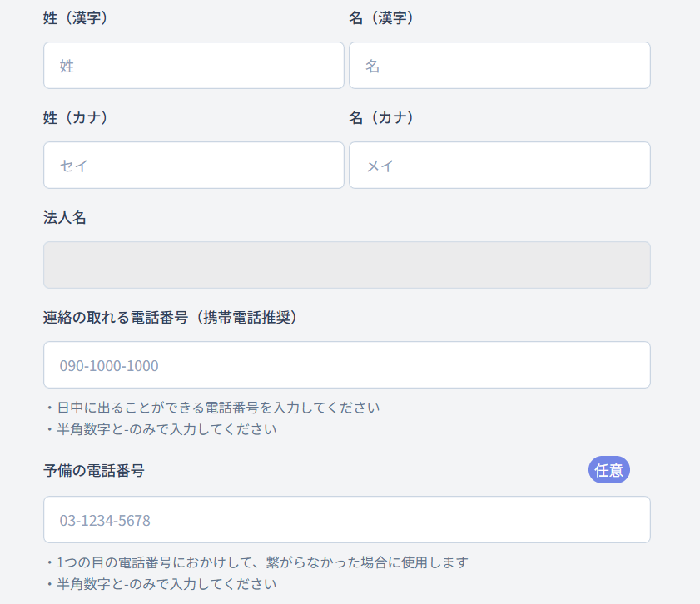Click the 名（カナ） field with メイ placeholder
700x604 pixels.
(499, 166)
